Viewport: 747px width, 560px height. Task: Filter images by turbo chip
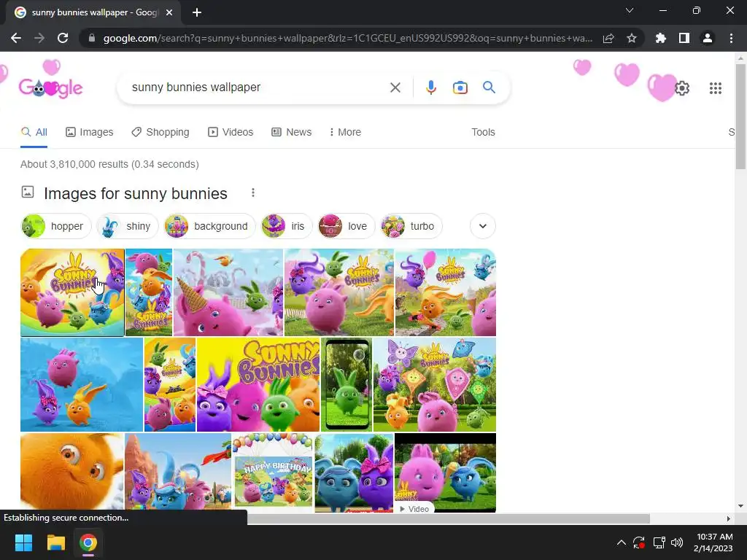point(411,226)
